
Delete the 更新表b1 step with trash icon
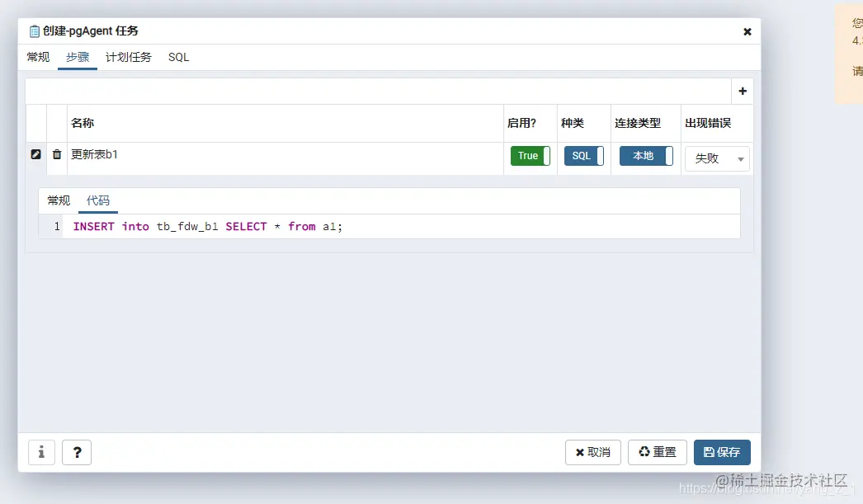57,154
